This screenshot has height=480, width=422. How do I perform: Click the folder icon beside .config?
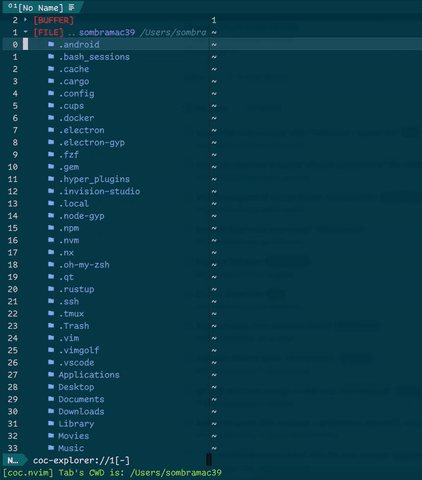pos(51,93)
